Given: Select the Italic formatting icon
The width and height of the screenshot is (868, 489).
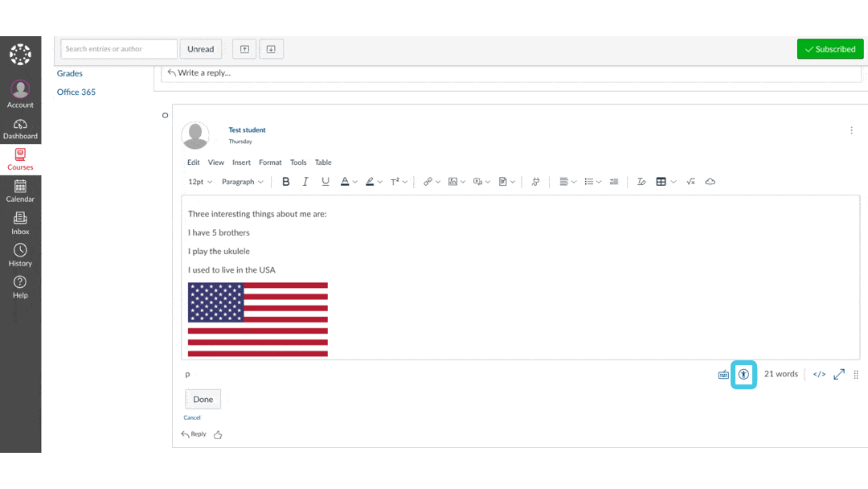Looking at the screenshot, I should coord(305,181).
